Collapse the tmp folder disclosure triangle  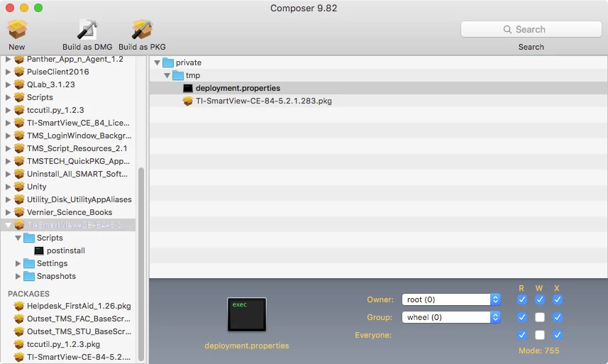(x=167, y=76)
